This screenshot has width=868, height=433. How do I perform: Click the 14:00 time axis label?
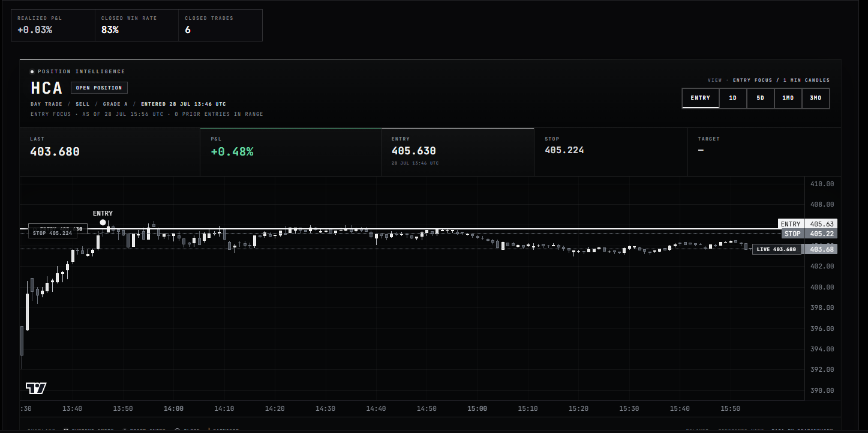[x=173, y=408]
